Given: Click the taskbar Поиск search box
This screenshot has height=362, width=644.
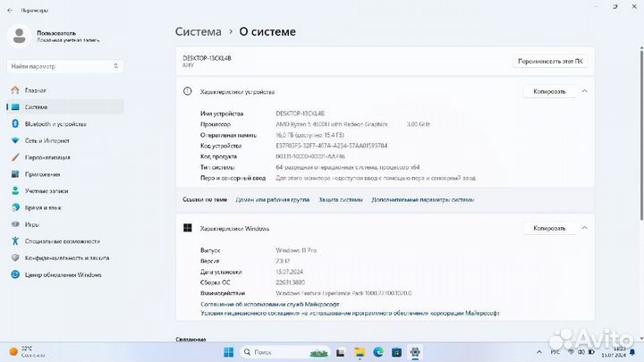Looking at the screenshot, I should pos(284,352).
